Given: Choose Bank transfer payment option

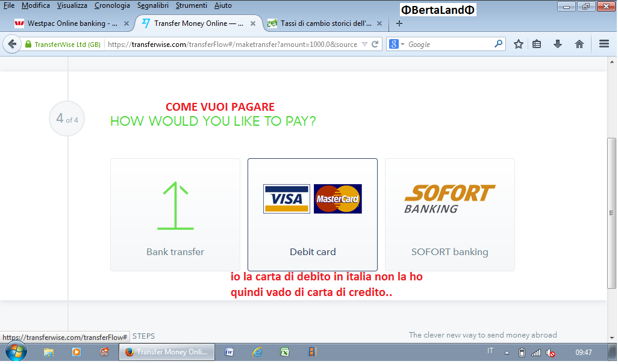Looking at the screenshot, I should coord(175,214).
